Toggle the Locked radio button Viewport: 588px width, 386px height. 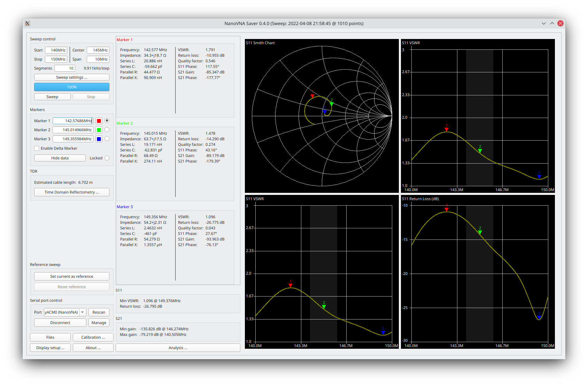(107, 158)
